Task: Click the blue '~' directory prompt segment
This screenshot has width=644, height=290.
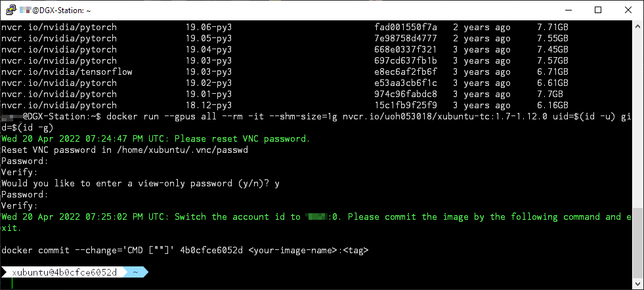Action: 136,272
